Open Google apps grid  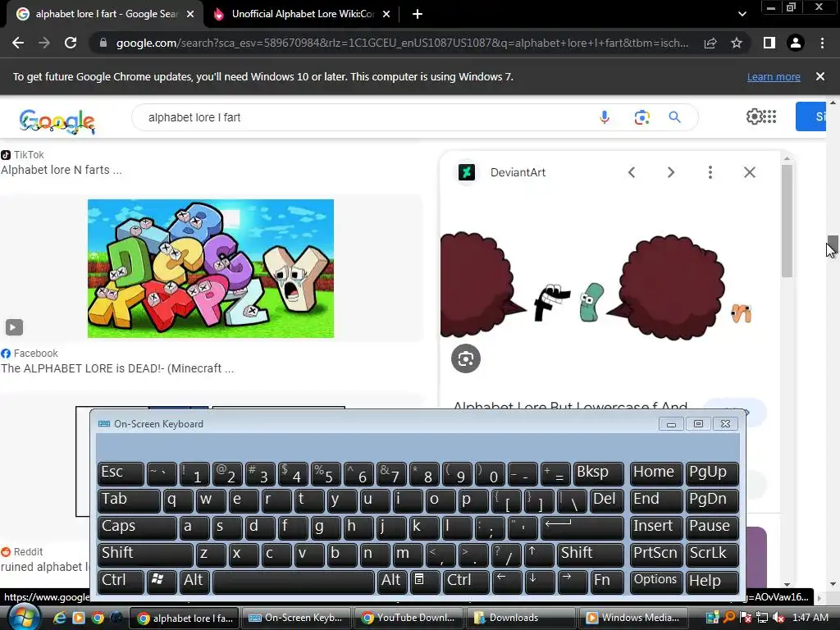coord(769,116)
